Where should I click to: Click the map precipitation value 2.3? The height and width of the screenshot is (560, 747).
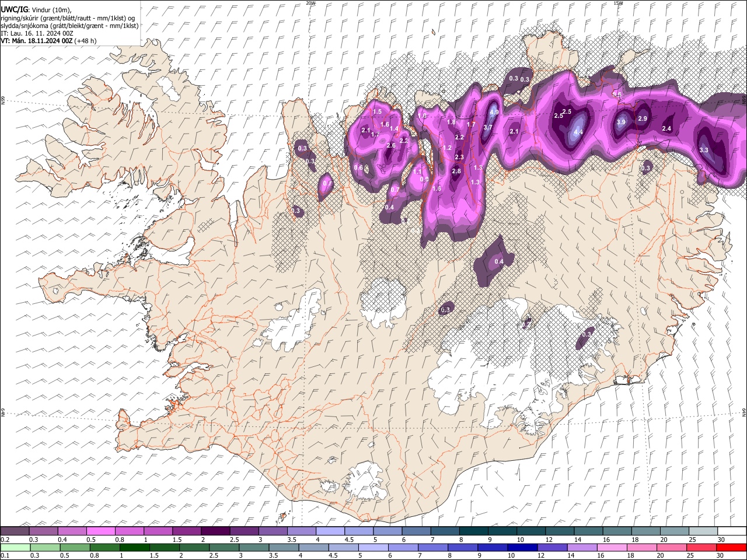[x=459, y=157]
